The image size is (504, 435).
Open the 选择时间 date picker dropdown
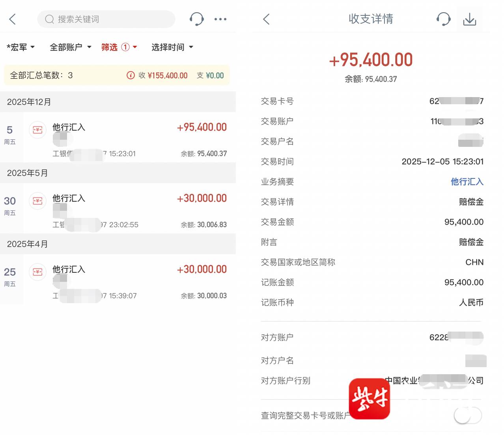tap(172, 47)
